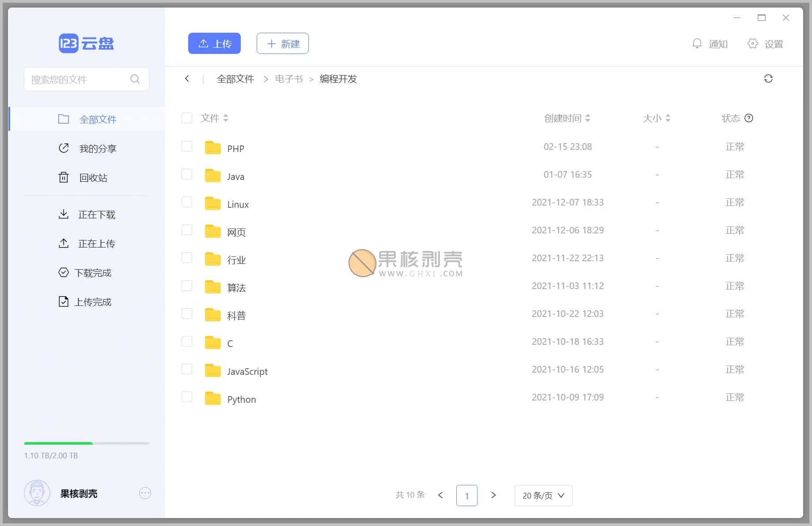Viewport: 812px width, 526px height.
Task: Click Python row status 正常
Action: click(x=735, y=397)
